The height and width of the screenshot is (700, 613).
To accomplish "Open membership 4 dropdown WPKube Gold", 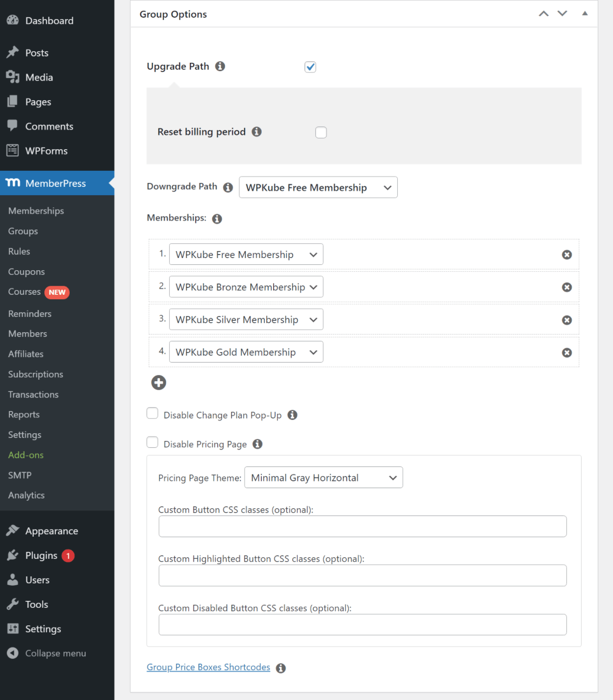I will click(x=246, y=352).
